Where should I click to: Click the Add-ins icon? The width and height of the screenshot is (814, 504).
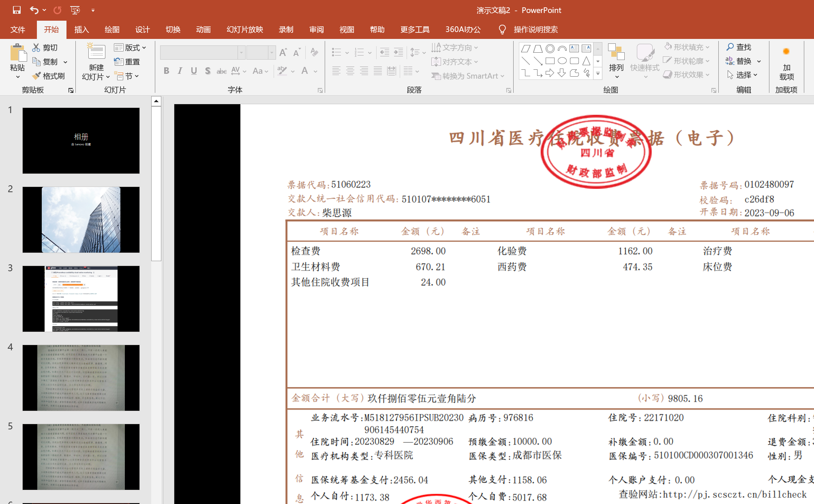[786, 51]
